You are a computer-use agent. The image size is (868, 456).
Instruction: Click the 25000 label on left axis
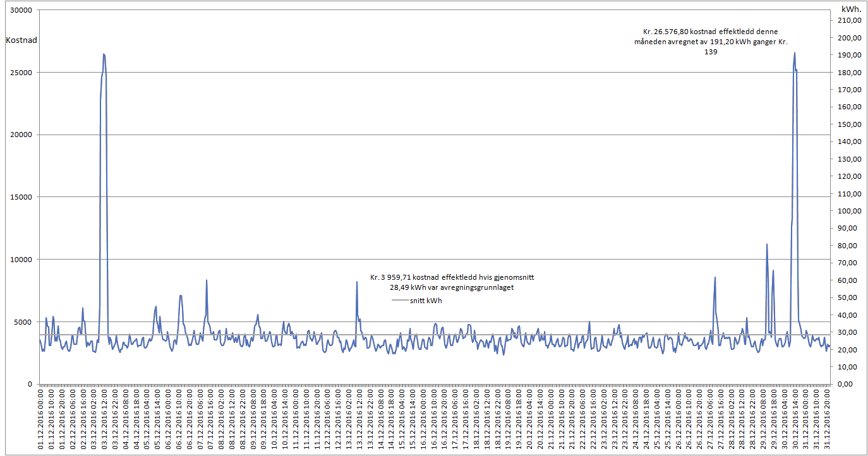coord(21,73)
